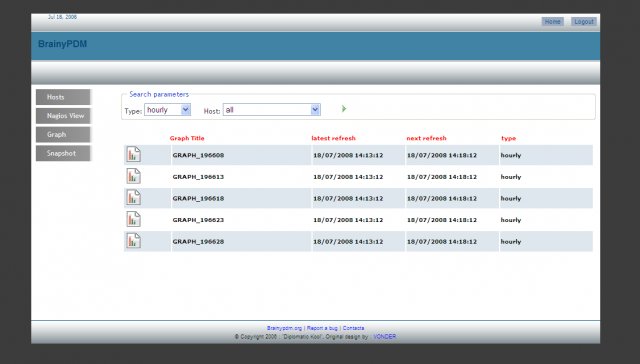Select the GRAPH_196623 title
The image size is (640, 364).
click(x=198, y=220)
